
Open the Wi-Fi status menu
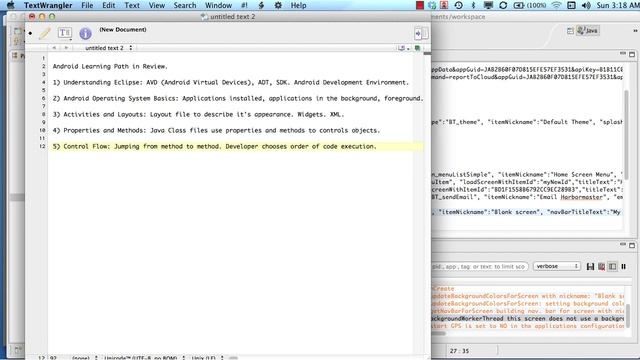tap(556, 5)
